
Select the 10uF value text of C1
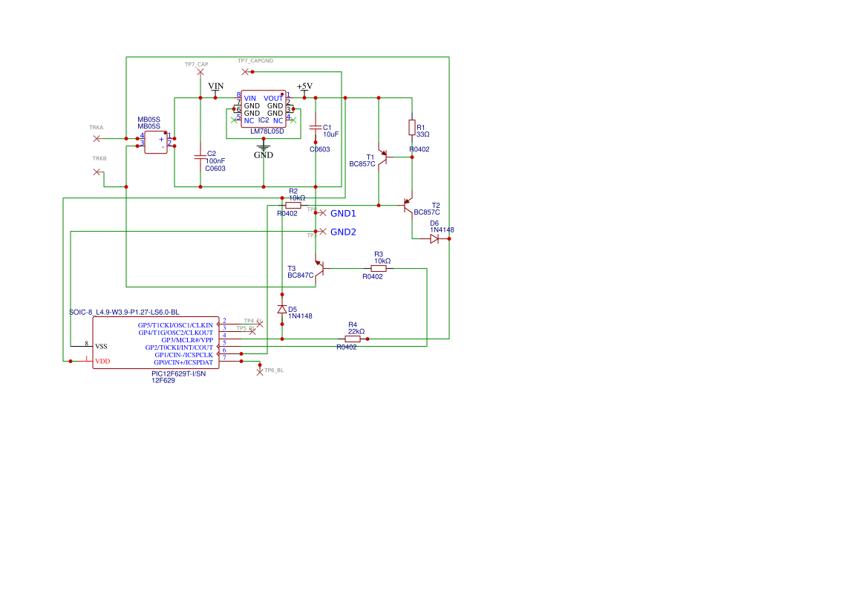coord(330,134)
